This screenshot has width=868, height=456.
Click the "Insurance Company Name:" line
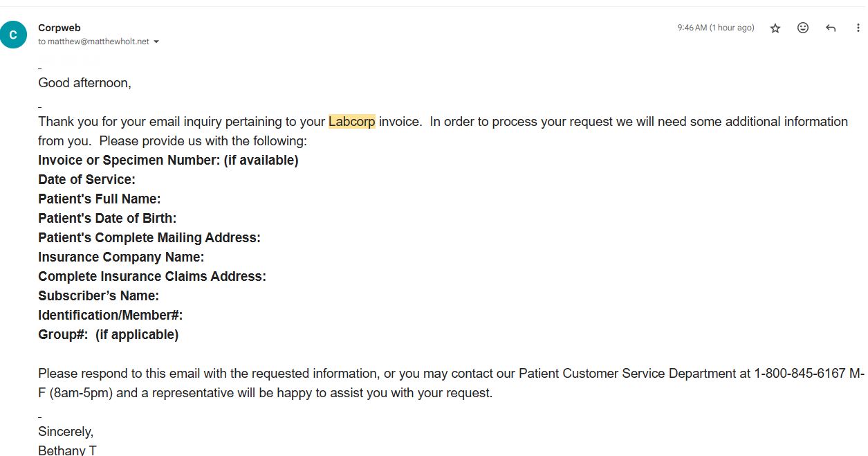coord(121,257)
